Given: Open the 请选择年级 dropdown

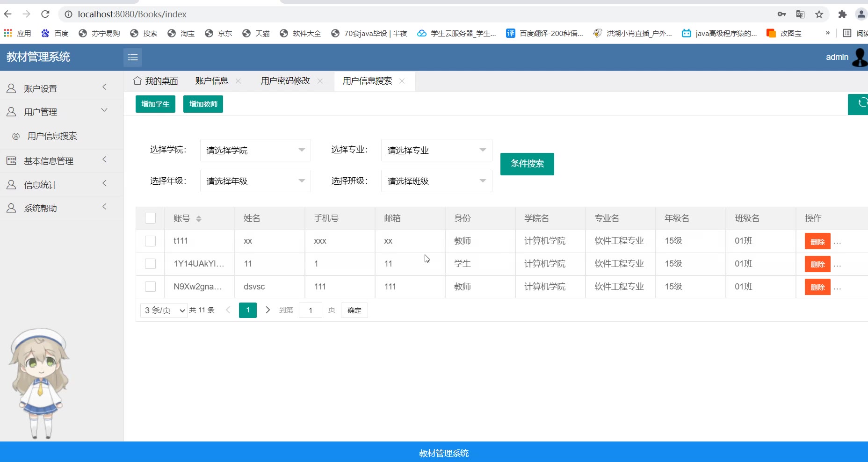Looking at the screenshot, I should point(255,181).
